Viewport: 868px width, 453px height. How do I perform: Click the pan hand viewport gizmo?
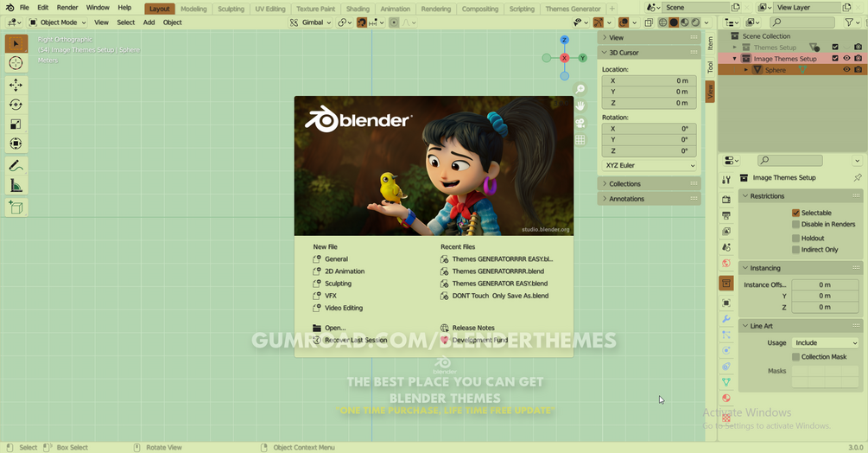pos(580,105)
